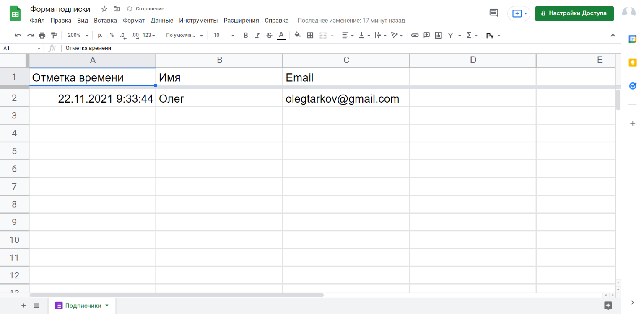644x314 pixels.
Task: Open the Данные menu
Action: click(x=162, y=21)
